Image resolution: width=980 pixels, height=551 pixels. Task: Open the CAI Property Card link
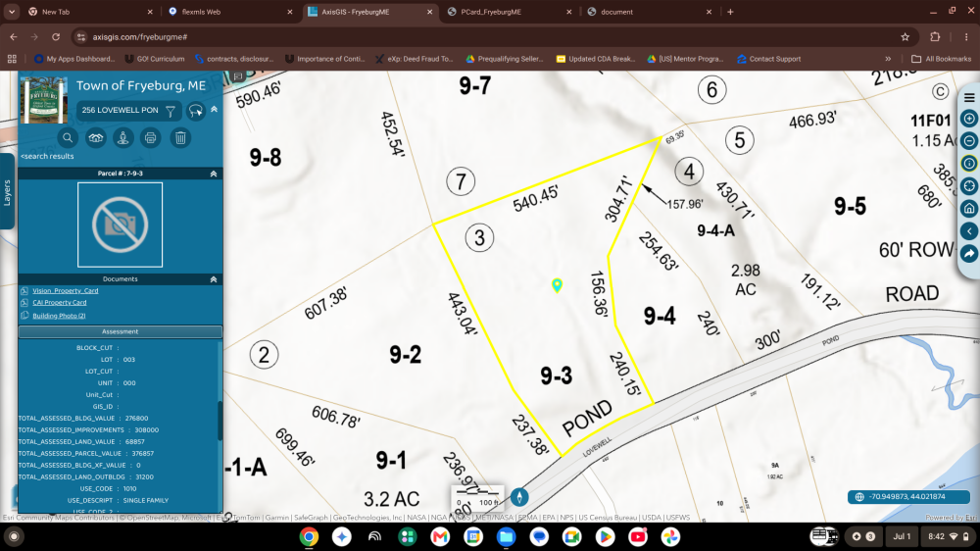coord(60,303)
